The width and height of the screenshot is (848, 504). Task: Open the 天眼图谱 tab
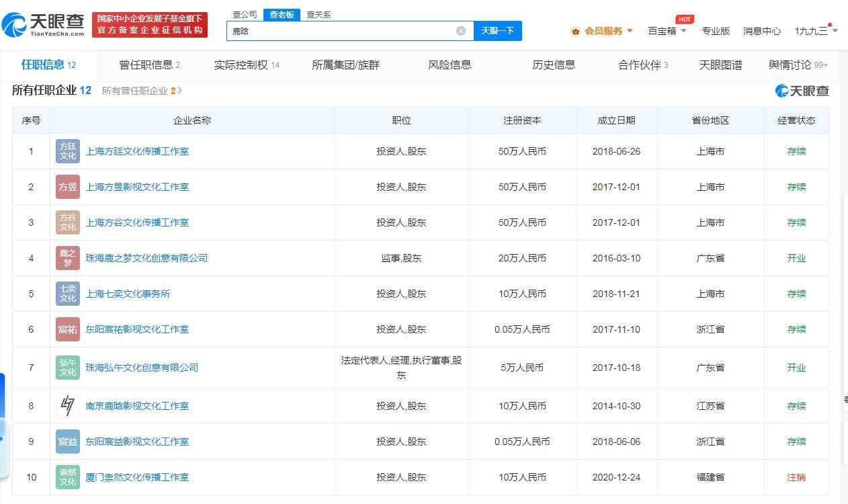721,65
